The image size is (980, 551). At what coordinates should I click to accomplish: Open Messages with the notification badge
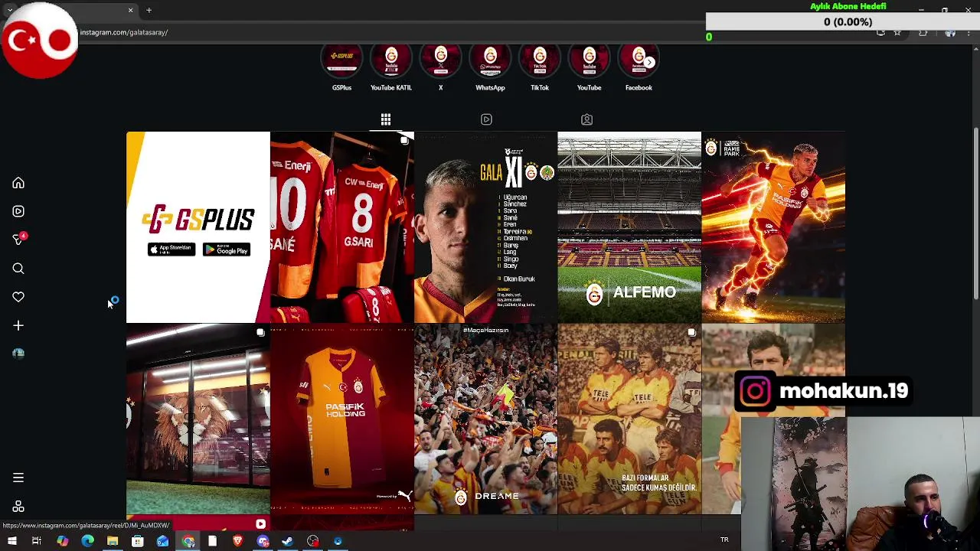point(18,240)
